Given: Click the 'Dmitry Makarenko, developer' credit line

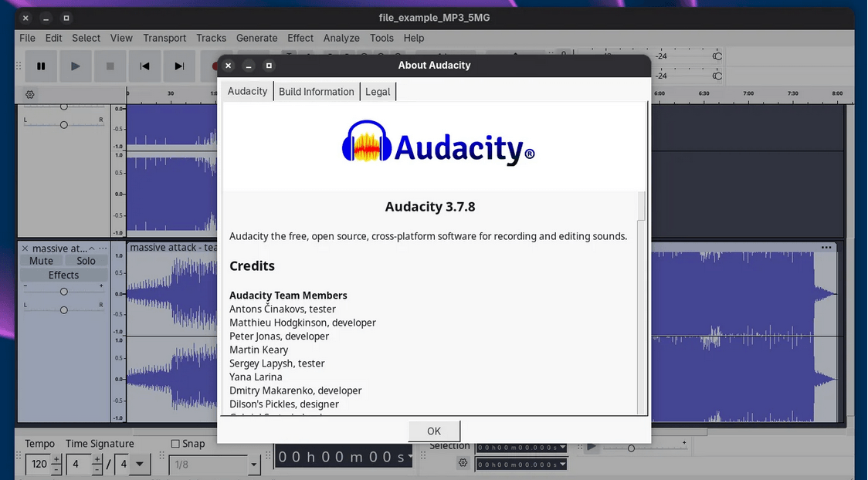Looking at the screenshot, I should [296, 390].
